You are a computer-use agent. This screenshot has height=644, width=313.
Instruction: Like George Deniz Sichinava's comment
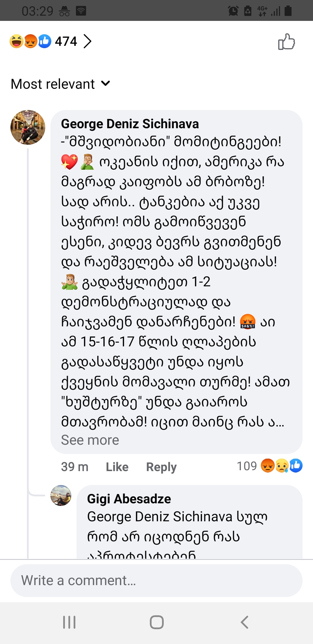[117, 467]
